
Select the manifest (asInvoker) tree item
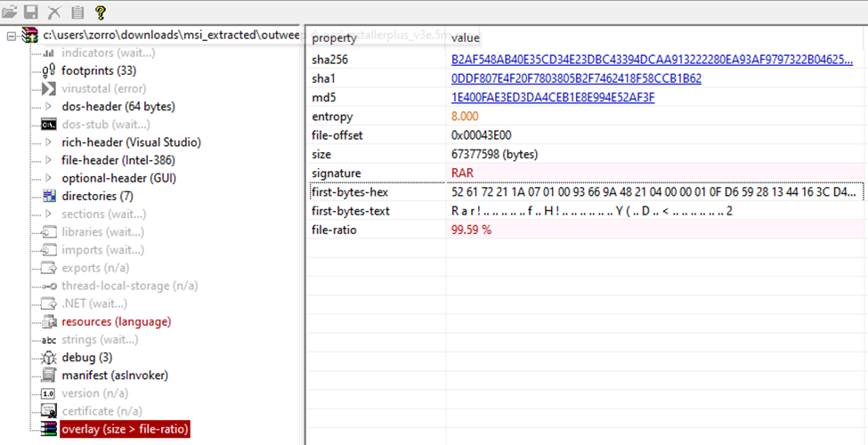pyautogui.click(x=115, y=376)
